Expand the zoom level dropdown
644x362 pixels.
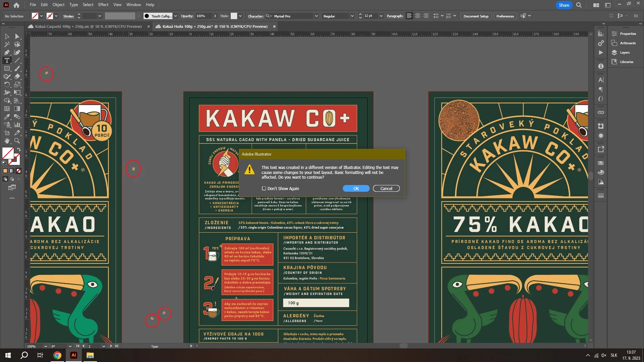[45, 346]
